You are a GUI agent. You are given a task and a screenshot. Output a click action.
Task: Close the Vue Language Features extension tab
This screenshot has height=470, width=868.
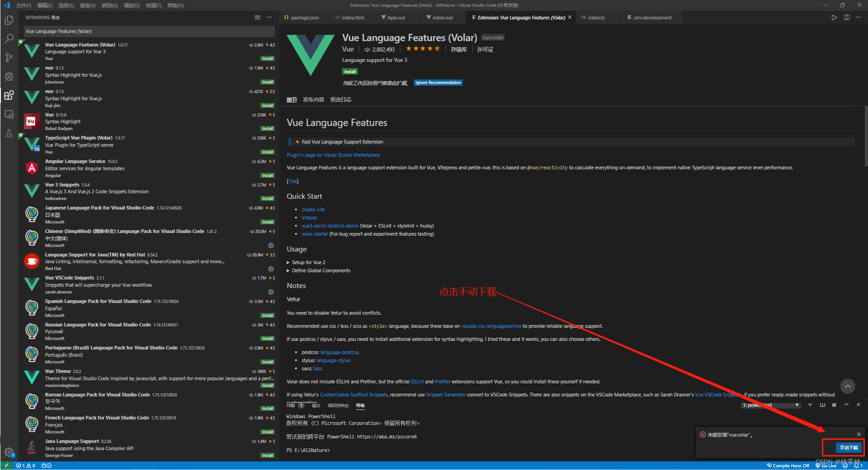tap(570, 17)
